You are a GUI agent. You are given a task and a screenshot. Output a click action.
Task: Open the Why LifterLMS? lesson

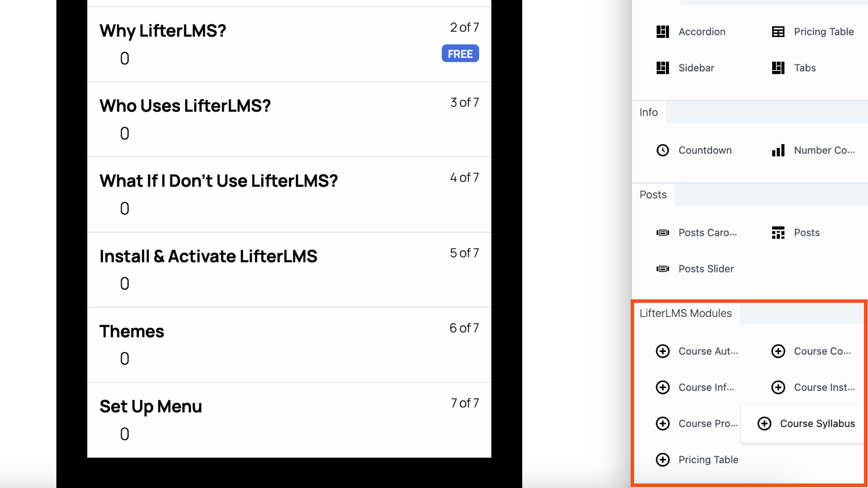pos(163,31)
